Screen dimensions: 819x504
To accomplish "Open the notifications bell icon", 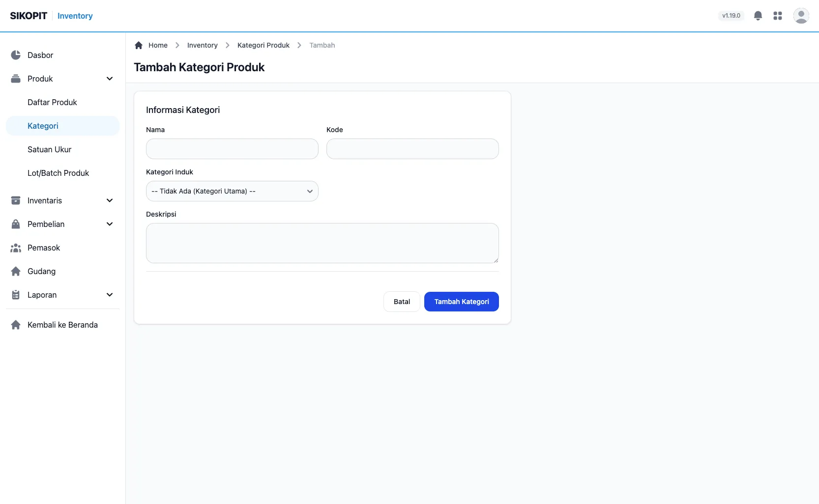I will pyautogui.click(x=758, y=16).
